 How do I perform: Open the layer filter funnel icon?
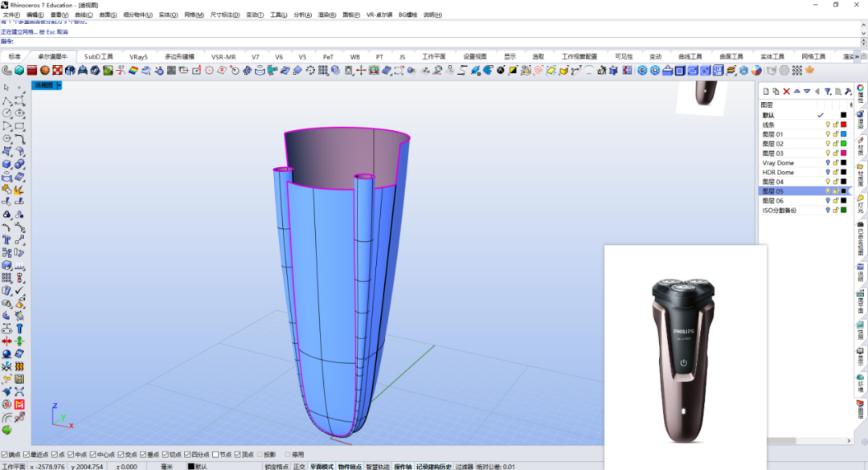coord(828,92)
